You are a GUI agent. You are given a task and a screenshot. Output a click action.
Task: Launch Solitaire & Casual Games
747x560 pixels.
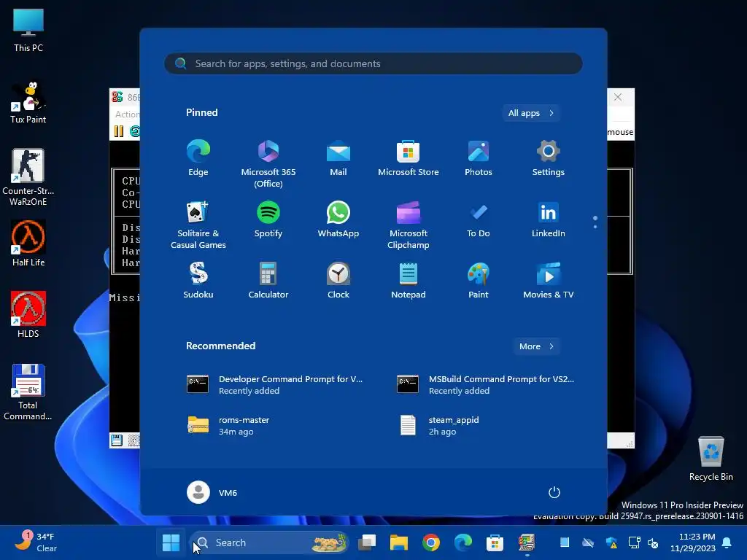point(198,225)
